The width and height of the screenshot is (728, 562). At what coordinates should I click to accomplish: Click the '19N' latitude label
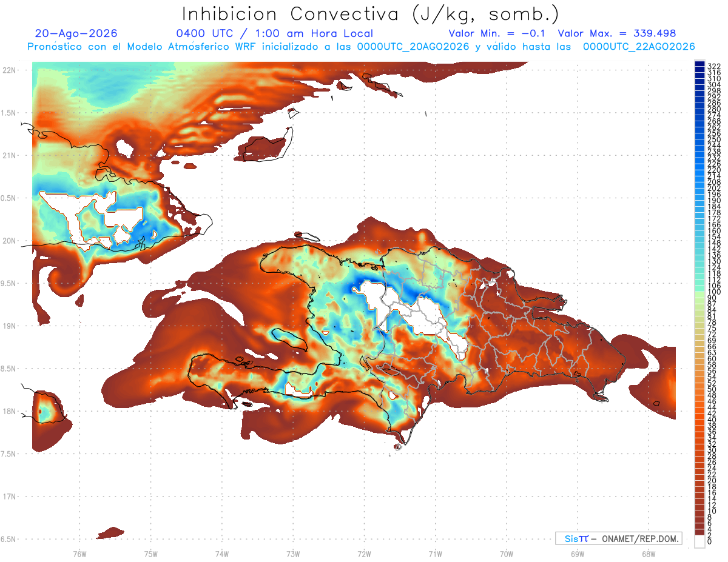click(9, 326)
